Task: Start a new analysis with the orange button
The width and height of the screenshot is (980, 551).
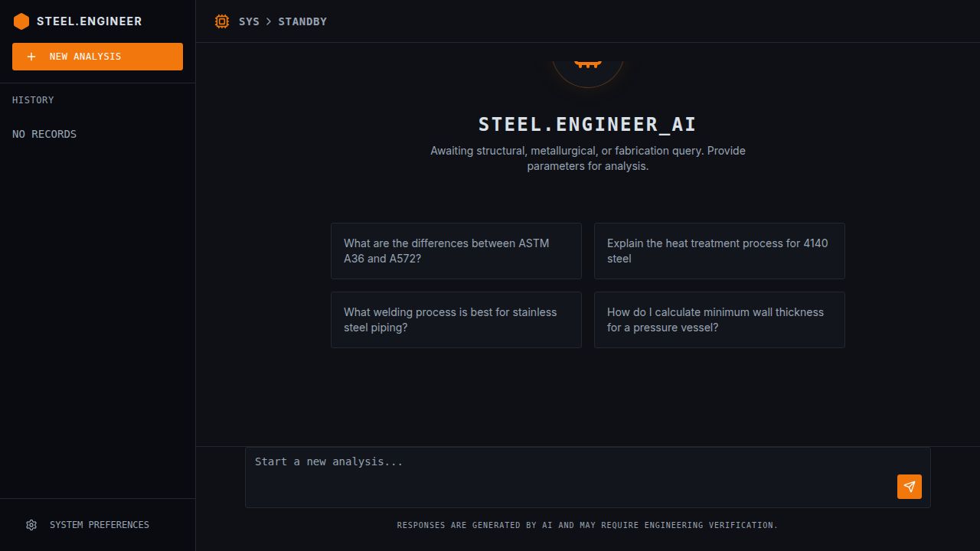Action: click(97, 56)
